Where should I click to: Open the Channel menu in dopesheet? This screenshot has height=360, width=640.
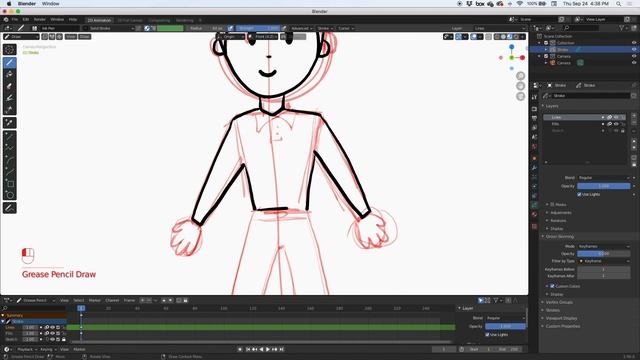pyautogui.click(x=112, y=300)
